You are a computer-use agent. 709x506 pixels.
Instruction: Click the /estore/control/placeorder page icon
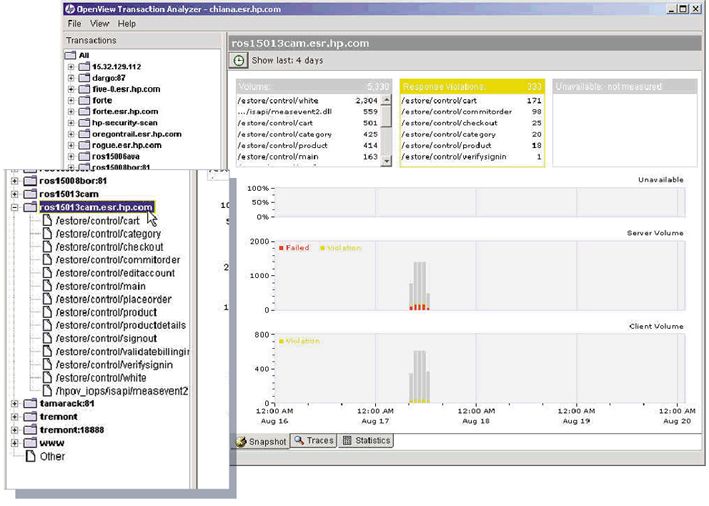pos(47,299)
